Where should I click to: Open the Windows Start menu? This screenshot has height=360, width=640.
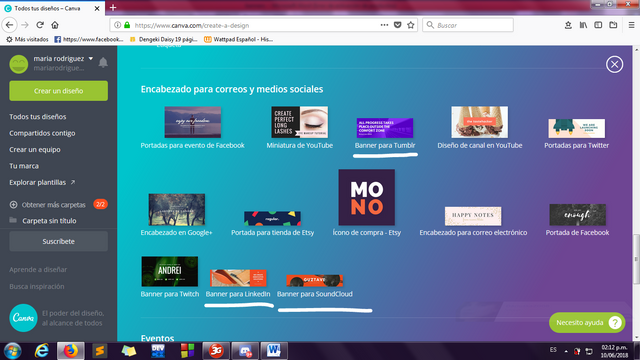click(x=13, y=351)
